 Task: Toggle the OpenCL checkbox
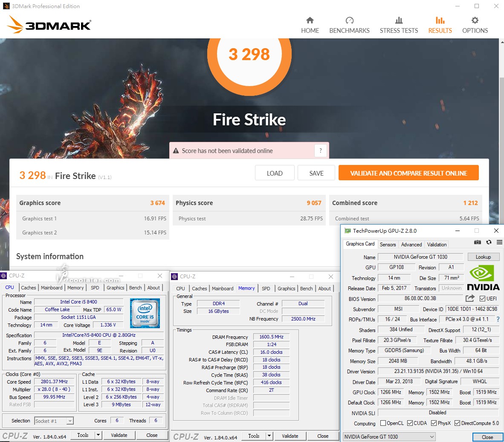383,423
